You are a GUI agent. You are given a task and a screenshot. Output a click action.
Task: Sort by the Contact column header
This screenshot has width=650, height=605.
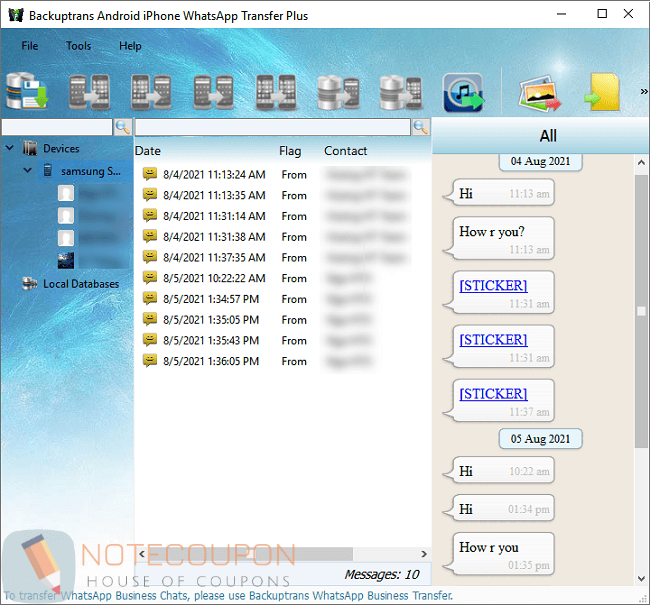pos(345,151)
